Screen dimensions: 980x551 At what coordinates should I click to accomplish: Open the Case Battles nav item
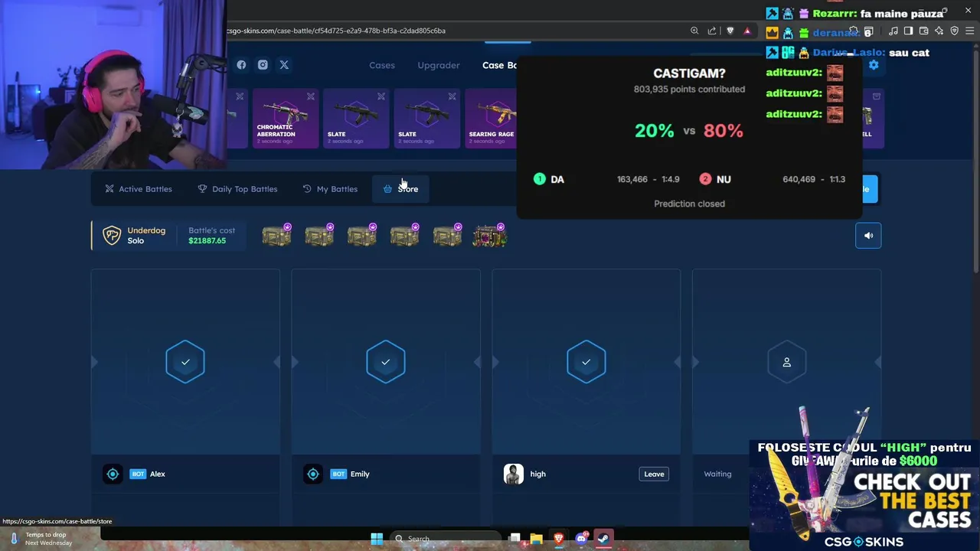[x=499, y=65]
